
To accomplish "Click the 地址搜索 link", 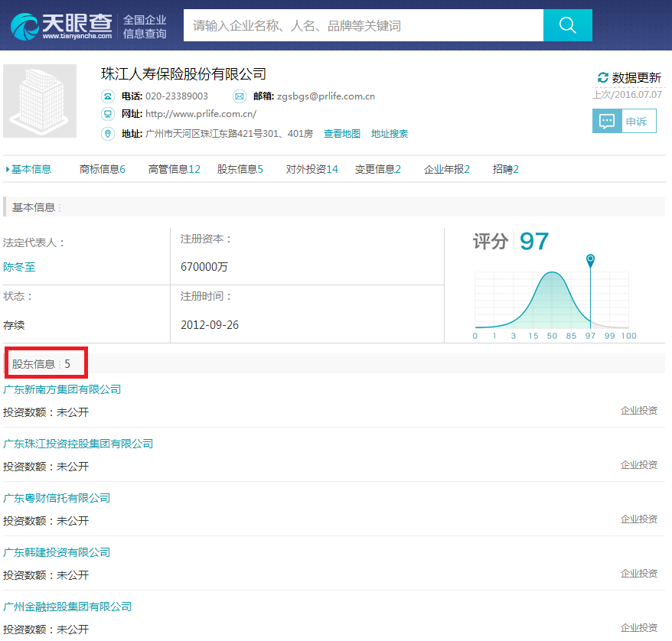I will tap(389, 134).
